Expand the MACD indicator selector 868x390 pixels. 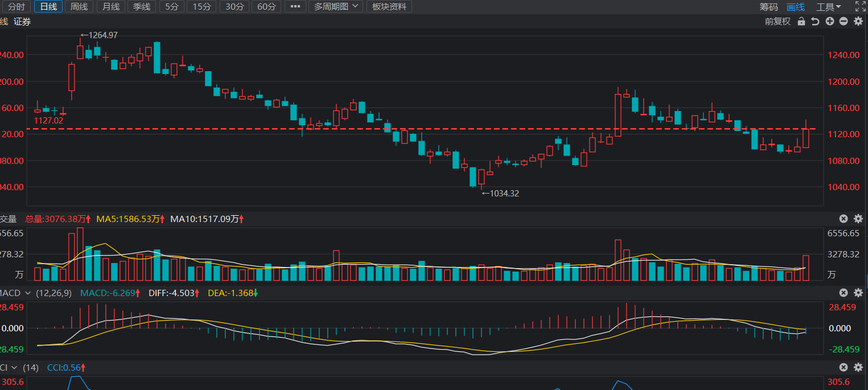tap(24, 293)
